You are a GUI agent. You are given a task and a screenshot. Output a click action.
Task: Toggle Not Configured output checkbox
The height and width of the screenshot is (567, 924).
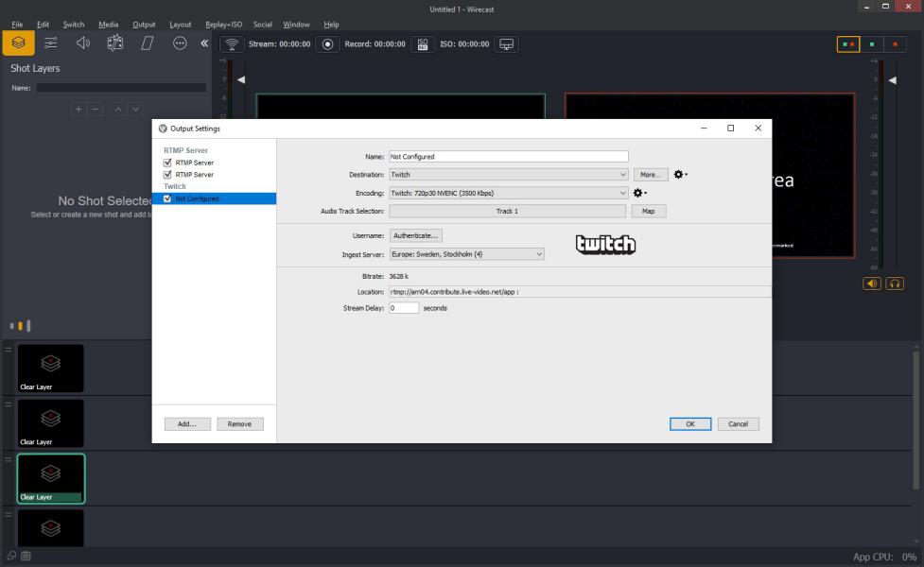[167, 198]
